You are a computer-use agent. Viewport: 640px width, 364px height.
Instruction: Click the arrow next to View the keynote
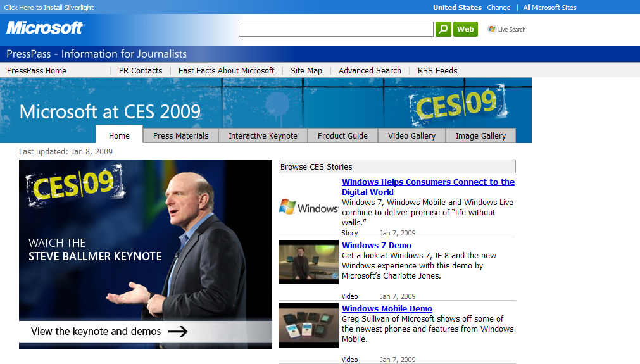point(178,331)
